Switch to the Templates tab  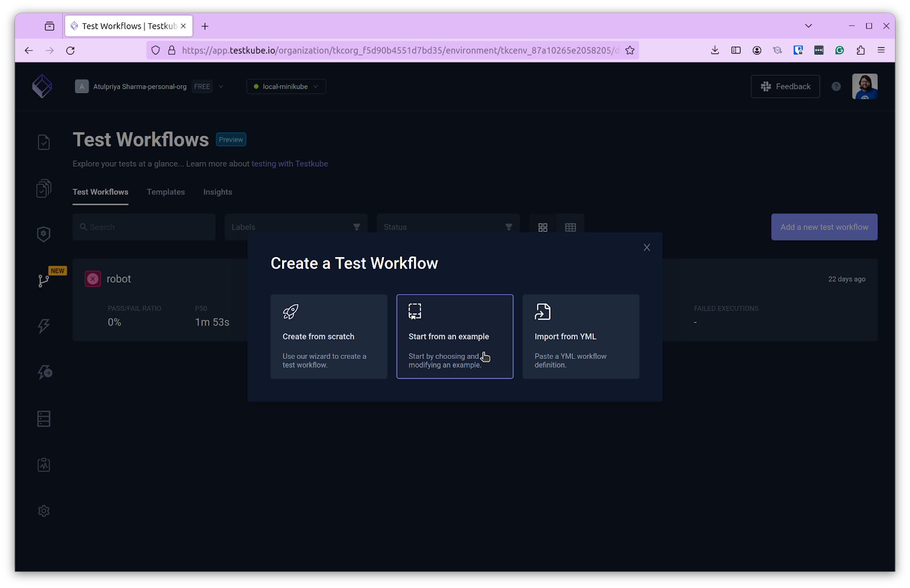[166, 192]
